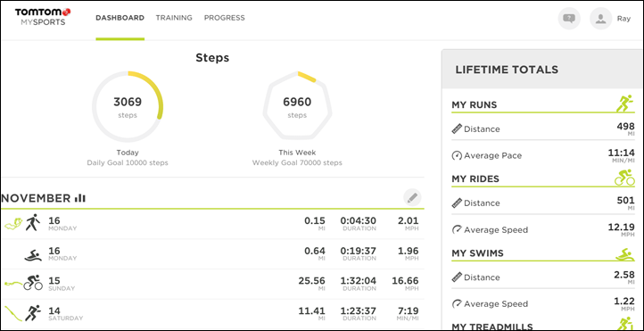The image size is (644, 331).
Task: Click the green cyclist icon in My Rides
Action: click(624, 178)
